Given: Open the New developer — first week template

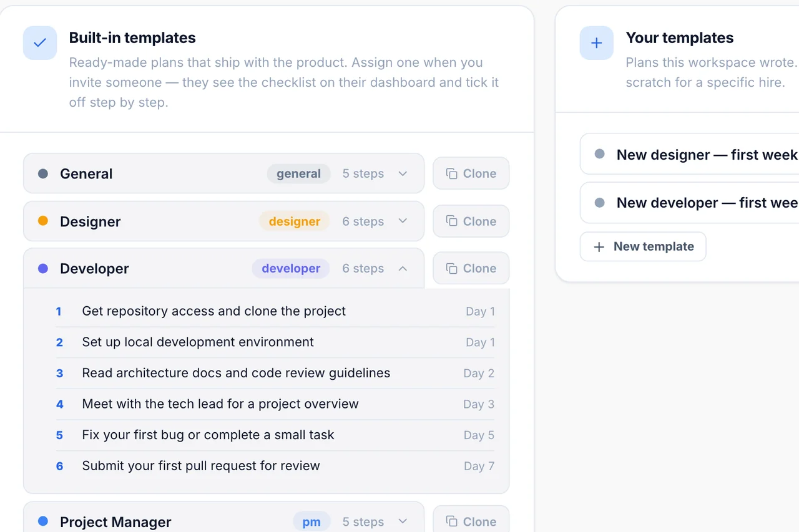Looking at the screenshot, I should 689,203.
